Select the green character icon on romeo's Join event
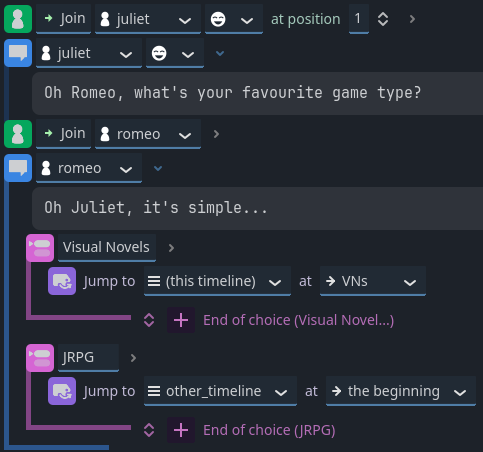 pos(18,134)
